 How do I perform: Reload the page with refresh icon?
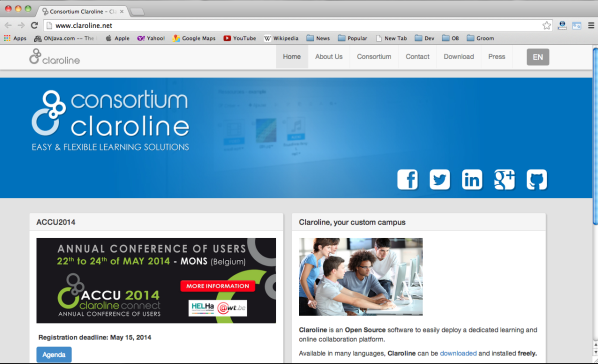click(x=34, y=26)
